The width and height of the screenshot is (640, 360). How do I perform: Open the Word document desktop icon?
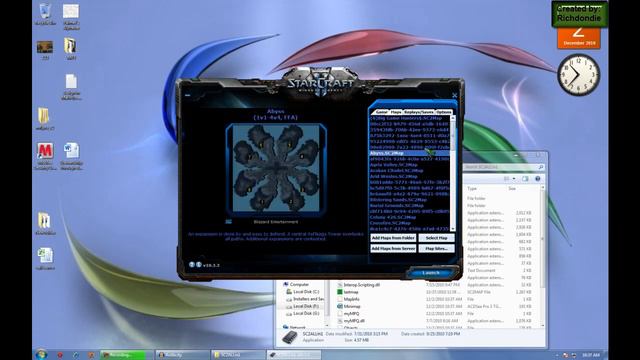71,156
